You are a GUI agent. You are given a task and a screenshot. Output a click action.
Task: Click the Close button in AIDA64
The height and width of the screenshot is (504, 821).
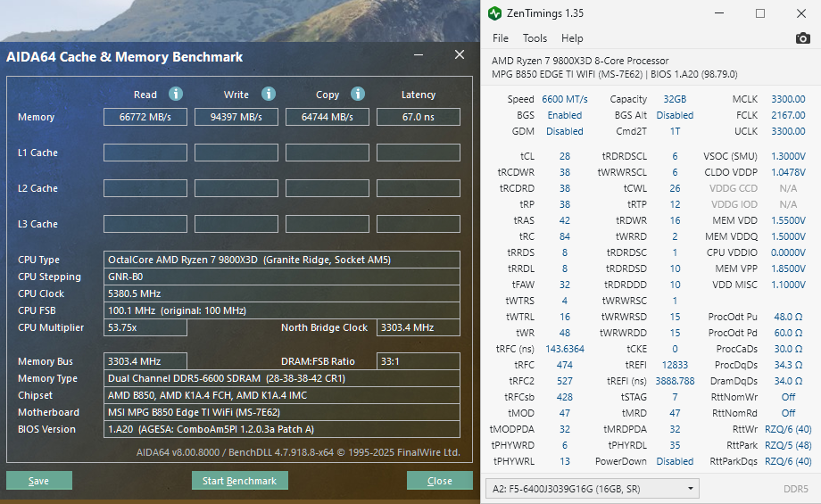coord(439,481)
